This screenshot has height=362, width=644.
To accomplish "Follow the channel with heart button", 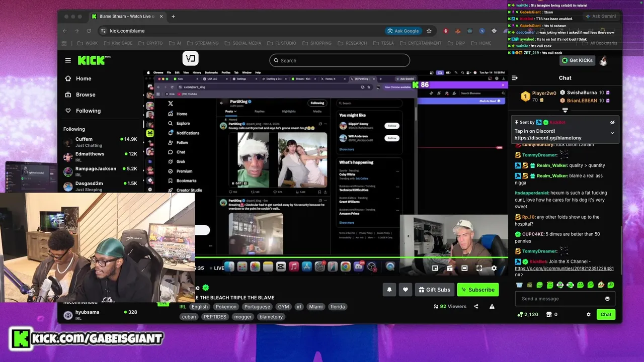I will (406, 290).
